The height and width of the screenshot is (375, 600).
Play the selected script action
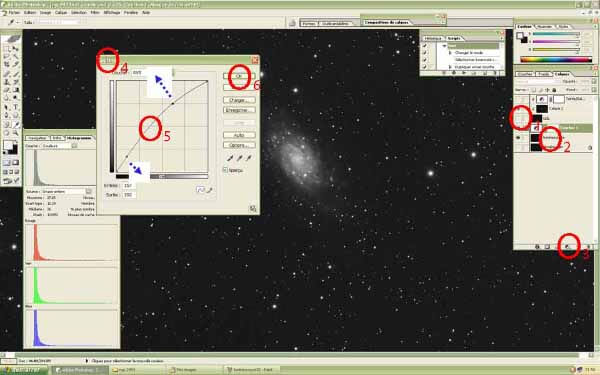point(464,73)
